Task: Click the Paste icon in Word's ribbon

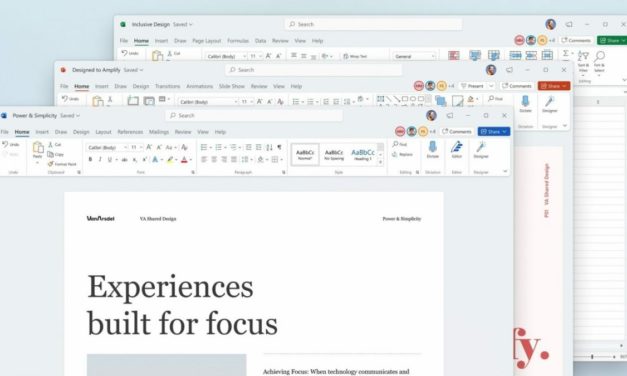Action: [x=38, y=148]
